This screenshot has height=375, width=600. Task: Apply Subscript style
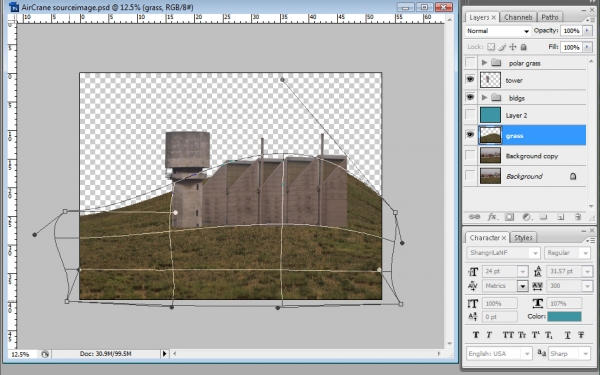click(548, 335)
